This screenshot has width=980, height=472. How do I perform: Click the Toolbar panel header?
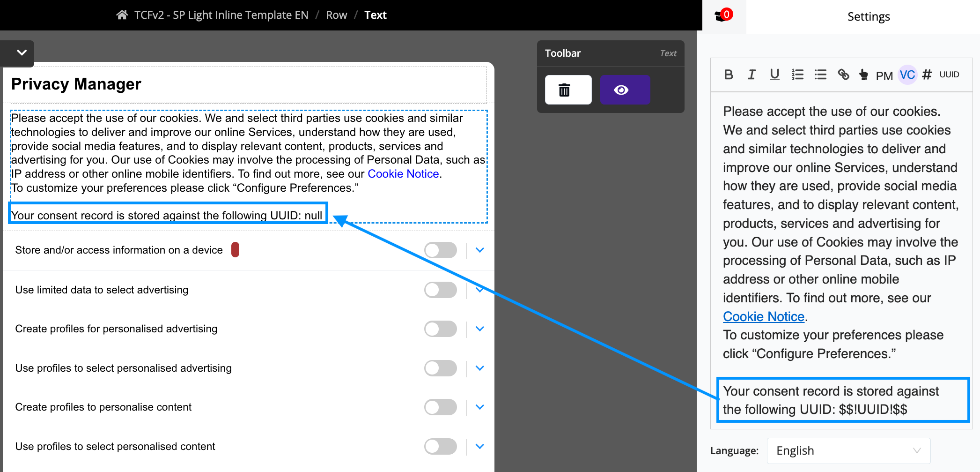pyautogui.click(x=611, y=53)
